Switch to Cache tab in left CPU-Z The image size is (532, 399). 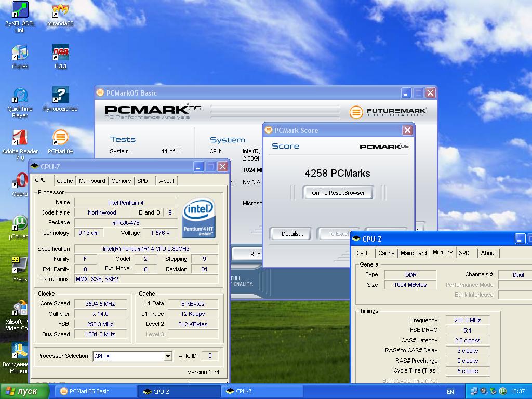(65, 181)
